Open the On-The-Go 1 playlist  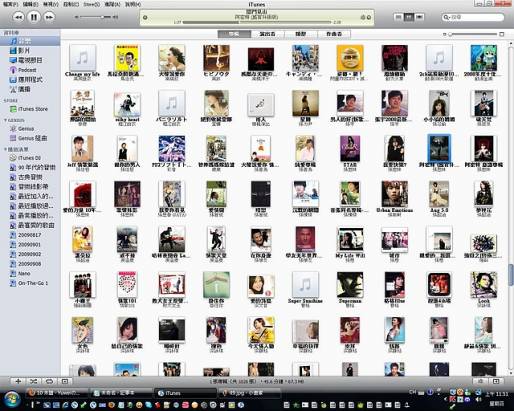30,283
